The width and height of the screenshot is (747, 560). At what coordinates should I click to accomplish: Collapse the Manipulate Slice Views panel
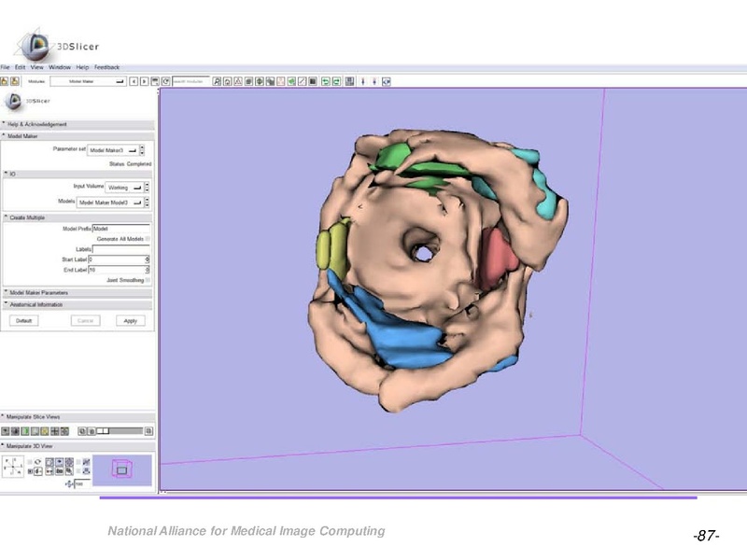click(78, 417)
